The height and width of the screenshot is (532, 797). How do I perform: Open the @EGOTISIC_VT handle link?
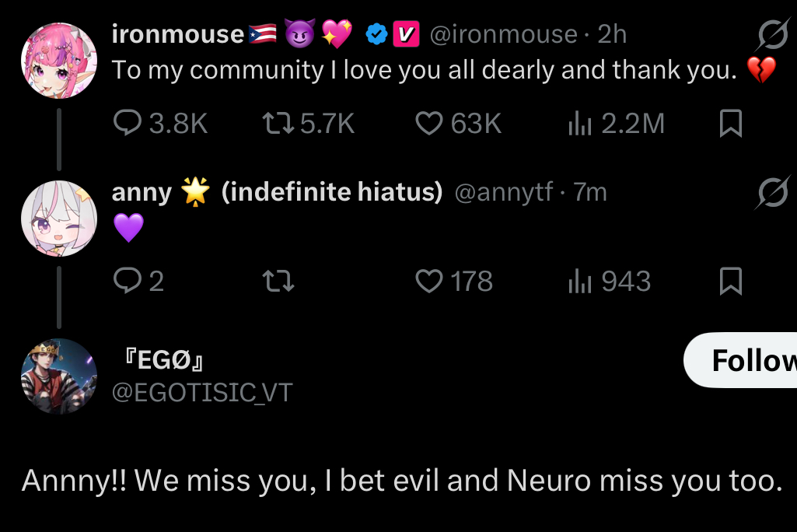(x=202, y=393)
